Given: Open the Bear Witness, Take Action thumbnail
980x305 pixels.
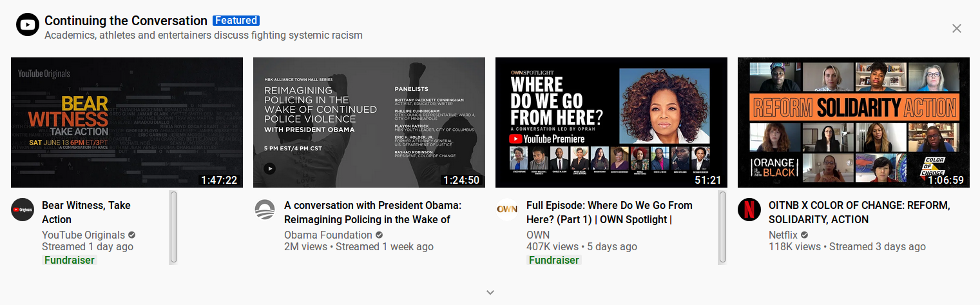Looking at the screenshot, I should coord(127,123).
